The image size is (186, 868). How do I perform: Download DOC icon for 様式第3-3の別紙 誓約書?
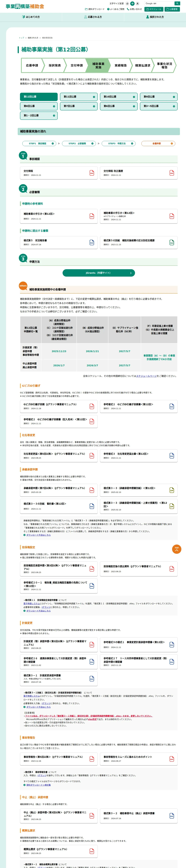92,506
